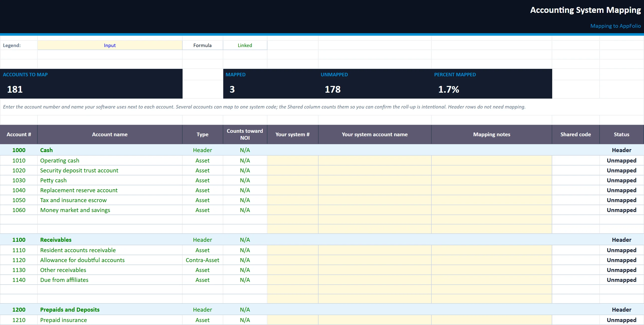Select the Formula legend cell
This screenshot has width=644, height=325.
pyautogui.click(x=202, y=45)
